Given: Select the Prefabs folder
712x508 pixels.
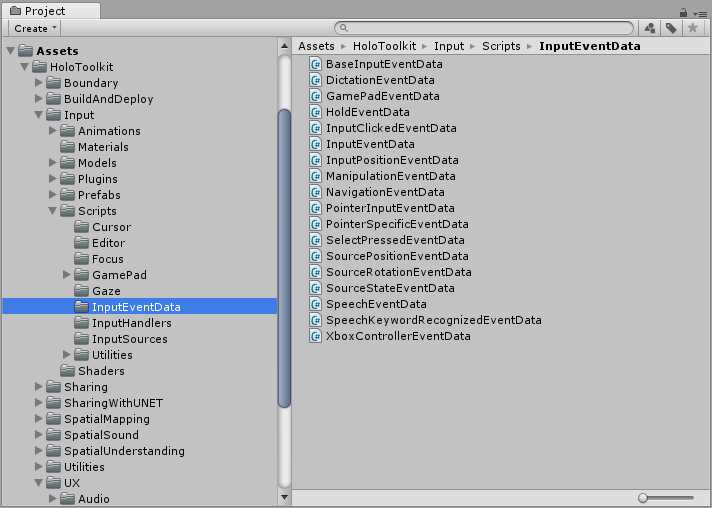Looking at the screenshot, I should [x=90, y=195].
